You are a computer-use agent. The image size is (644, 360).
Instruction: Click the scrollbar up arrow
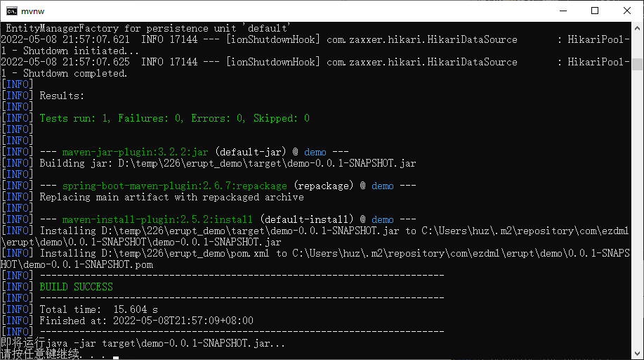pyautogui.click(x=637, y=28)
